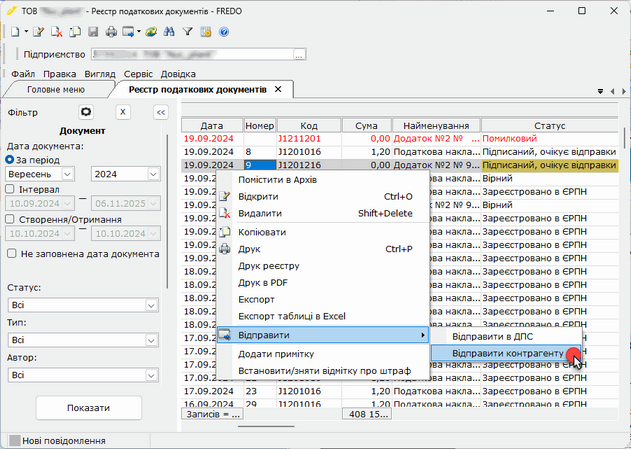The image size is (631, 449).
Task: Choose Відправити контрагенту submenu item
Action: [506, 353]
